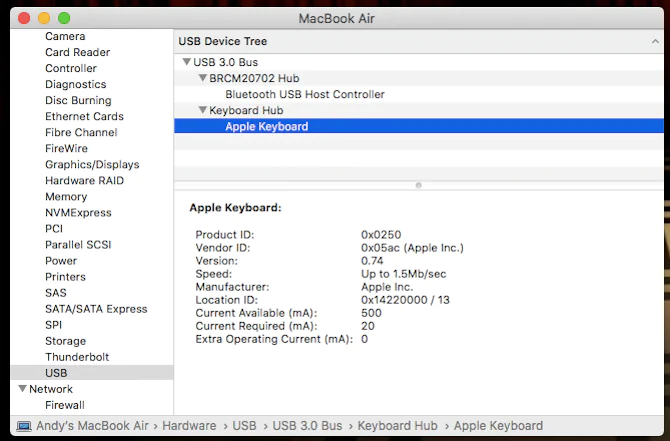Collapse the BRCM20702 Hub disclosure triangle
Image resolution: width=670 pixels, height=441 pixels.
[202, 78]
